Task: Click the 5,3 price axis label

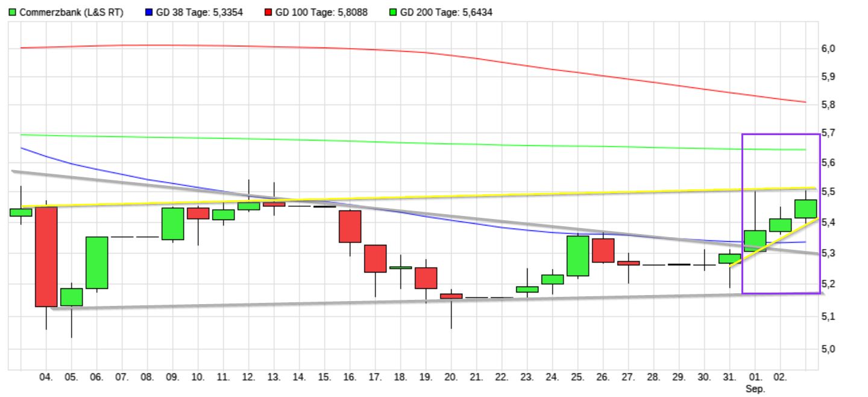Action: click(x=829, y=252)
